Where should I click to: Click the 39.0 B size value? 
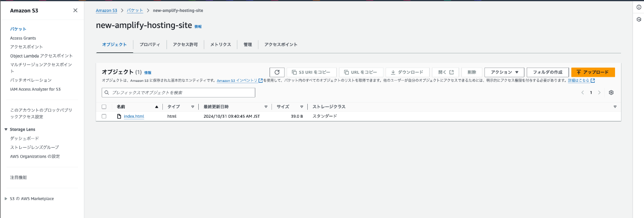click(297, 116)
